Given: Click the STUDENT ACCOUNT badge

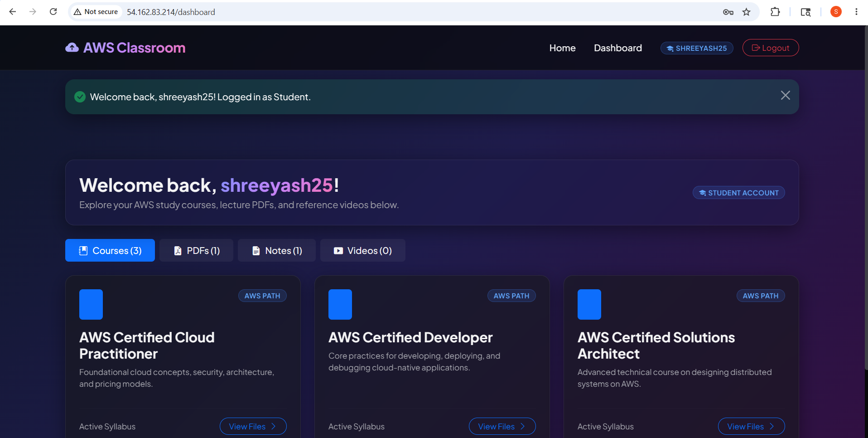Looking at the screenshot, I should [x=739, y=193].
